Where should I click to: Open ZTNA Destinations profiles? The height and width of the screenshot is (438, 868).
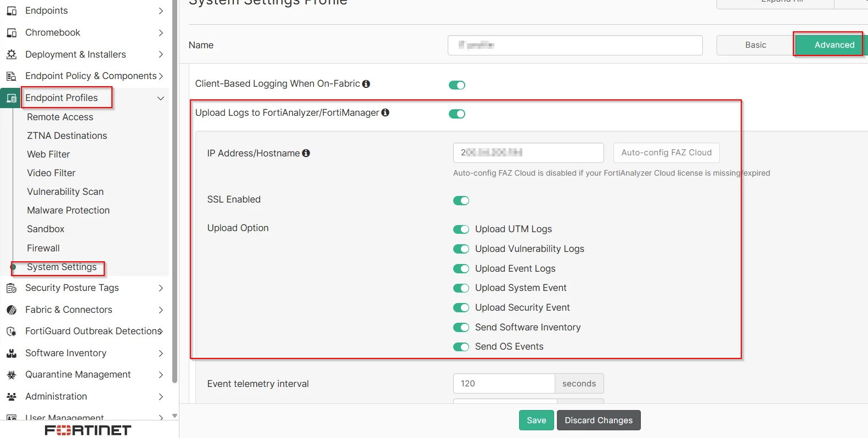(x=67, y=136)
